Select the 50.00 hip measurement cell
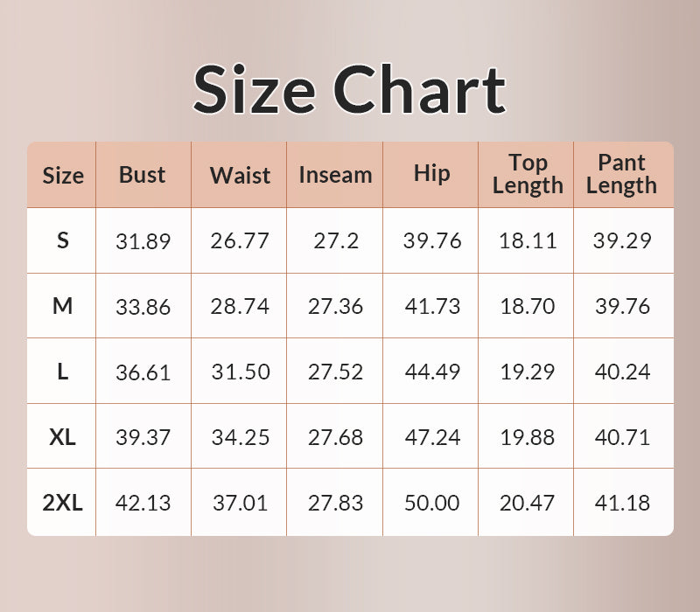This screenshot has height=612, width=700. 432,503
